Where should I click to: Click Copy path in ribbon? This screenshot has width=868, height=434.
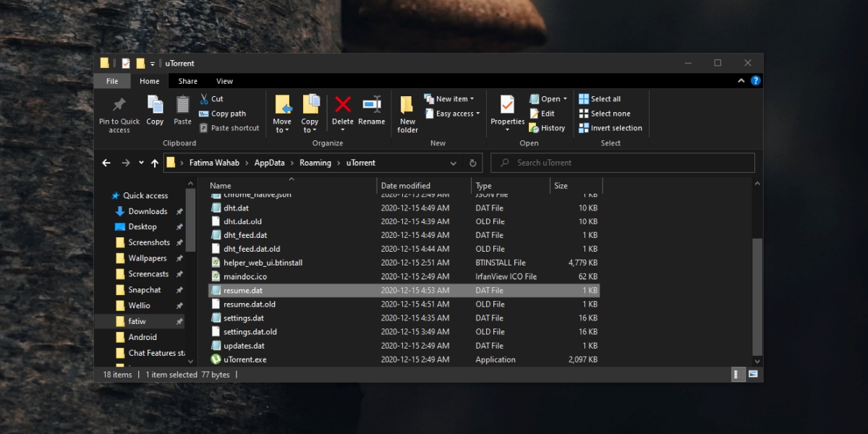(223, 114)
